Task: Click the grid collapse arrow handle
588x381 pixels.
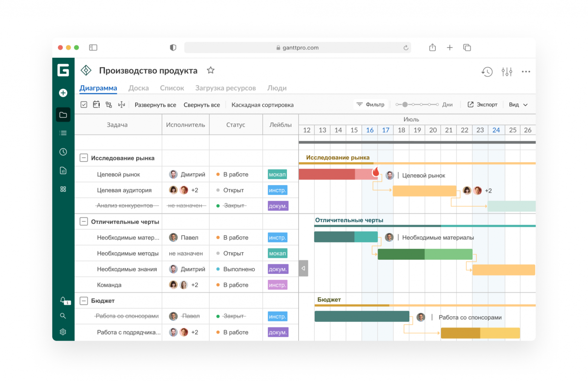Action: 303,268
